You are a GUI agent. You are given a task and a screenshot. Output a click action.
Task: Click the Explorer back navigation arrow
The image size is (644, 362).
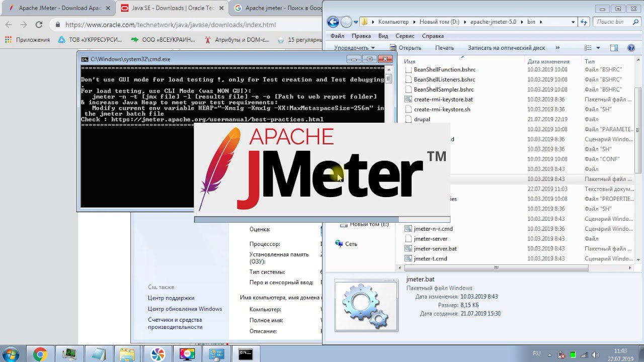point(333,22)
